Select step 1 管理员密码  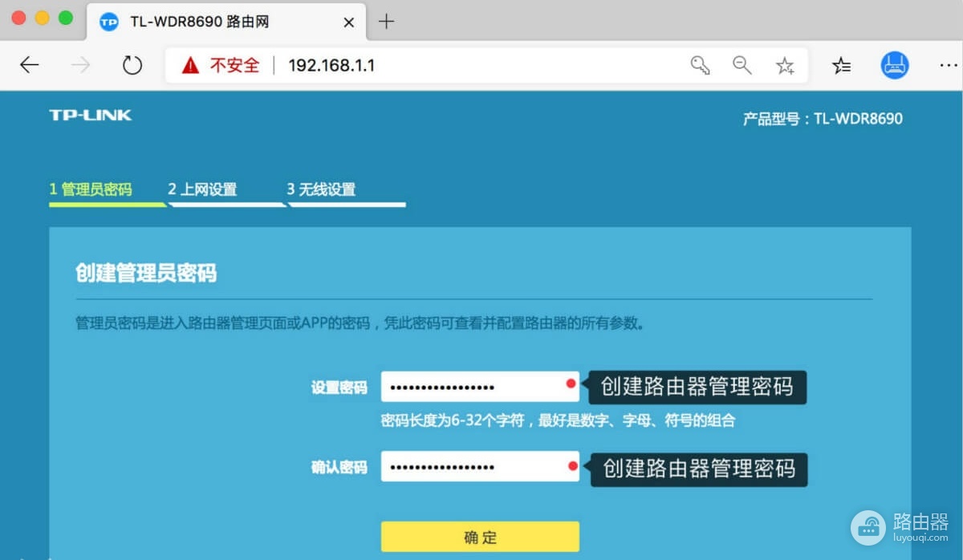(91, 190)
